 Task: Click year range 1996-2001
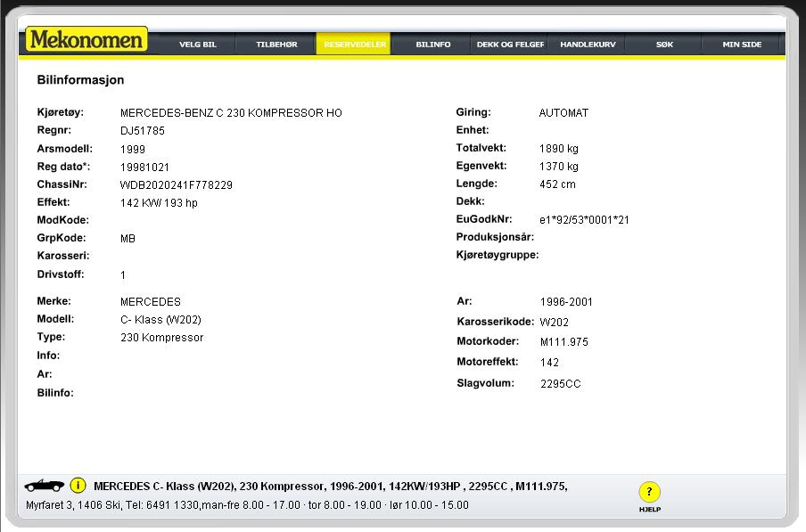pos(566,302)
